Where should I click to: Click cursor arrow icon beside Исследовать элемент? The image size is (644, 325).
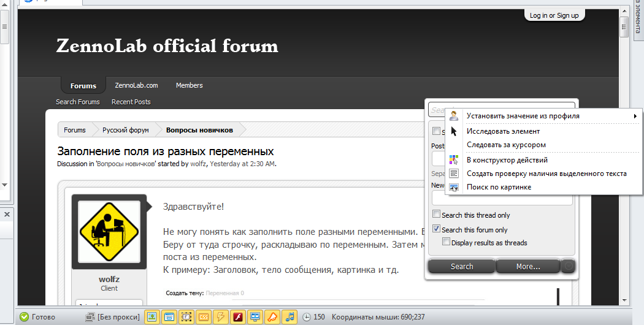pyautogui.click(x=454, y=131)
